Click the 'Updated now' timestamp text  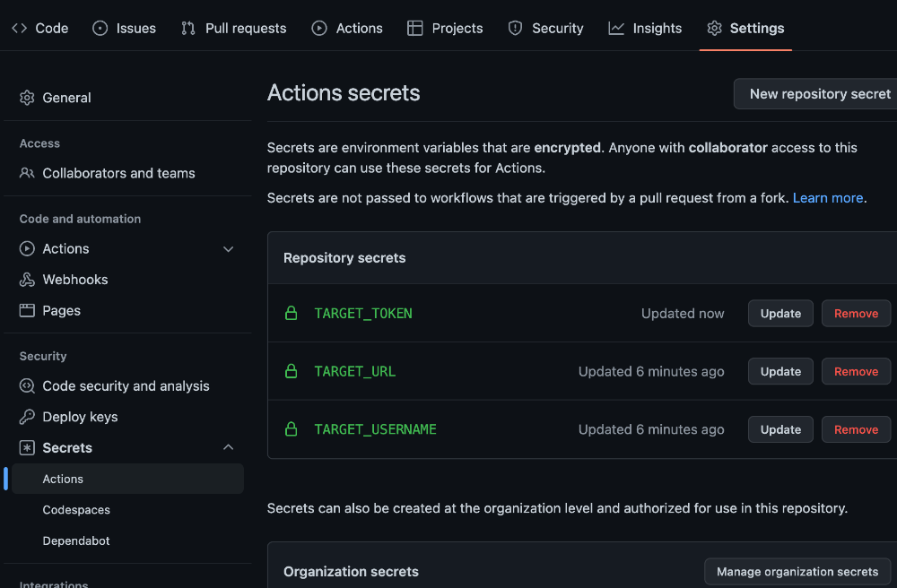click(683, 313)
